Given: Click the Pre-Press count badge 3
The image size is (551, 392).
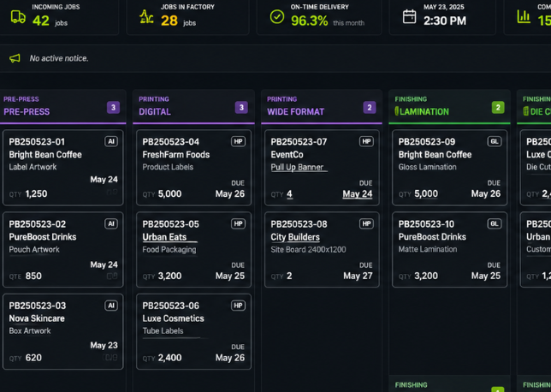Looking at the screenshot, I should [113, 108].
